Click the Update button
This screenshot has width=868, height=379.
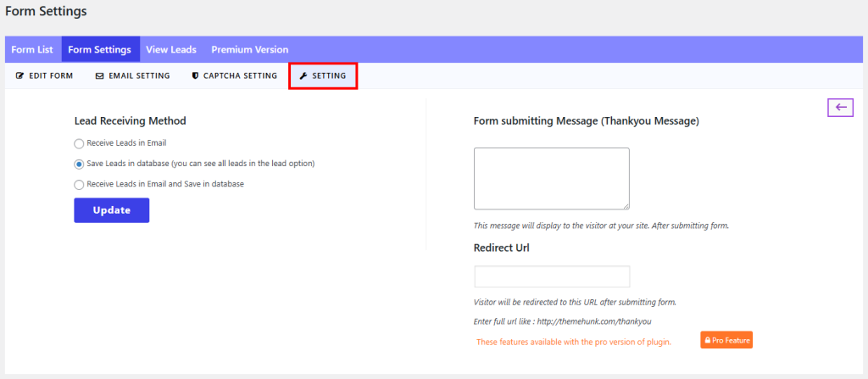pyautogui.click(x=112, y=210)
